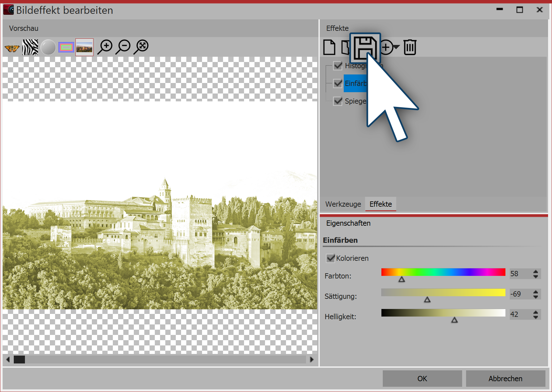
Task: Click the zoom in magnifier
Action: (106, 47)
